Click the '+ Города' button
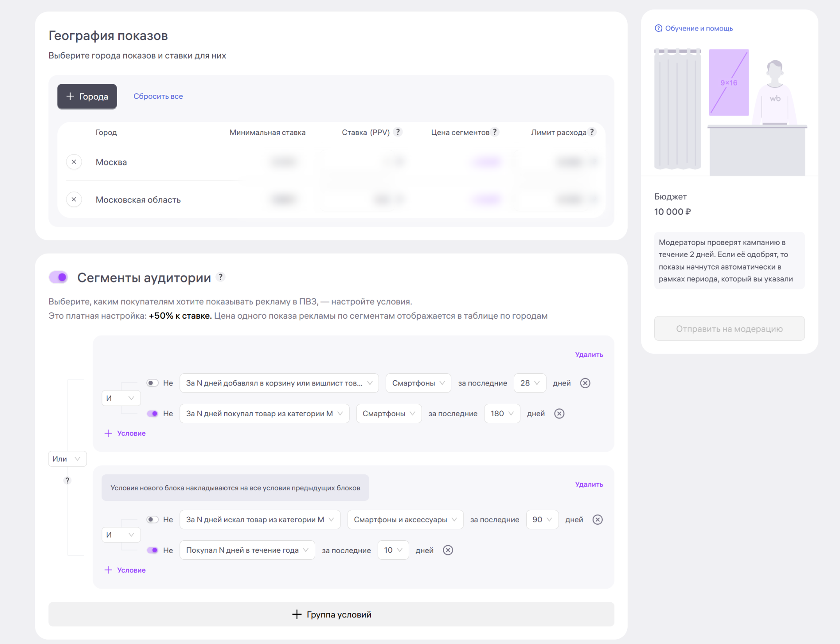The width and height of the screenshot is (840, 644). coord(87,97)
